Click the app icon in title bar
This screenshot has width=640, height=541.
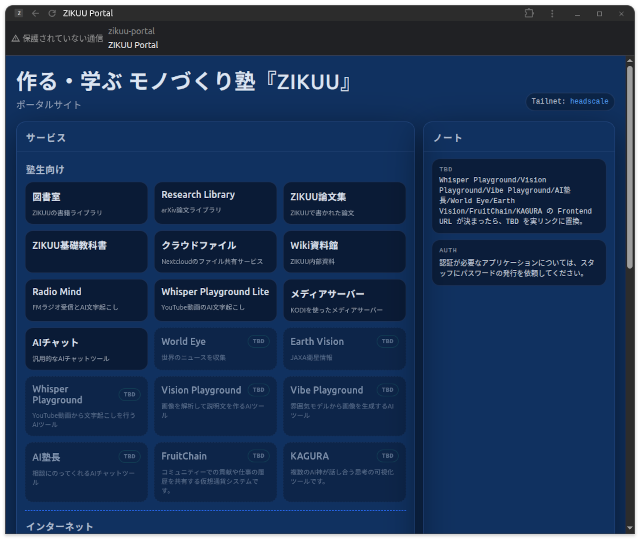pos(18,13)
